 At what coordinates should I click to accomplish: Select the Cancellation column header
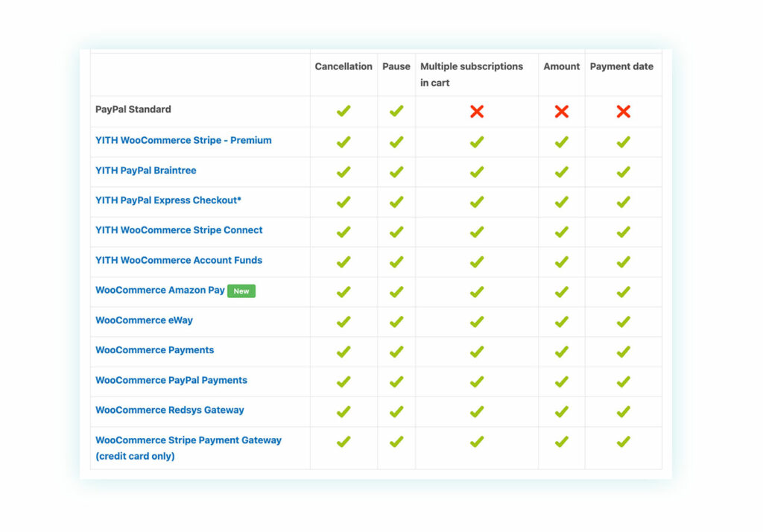click(x=343, y=66)
